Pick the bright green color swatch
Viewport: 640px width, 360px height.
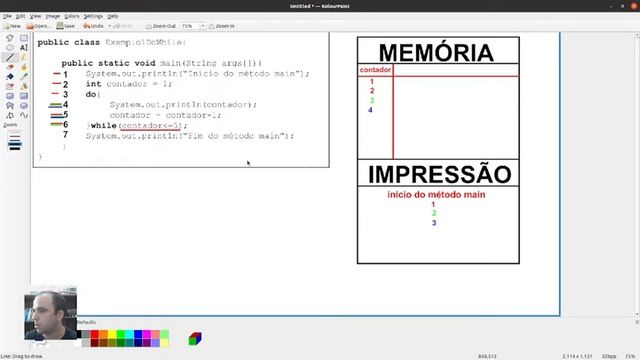(x=121, y=335)
